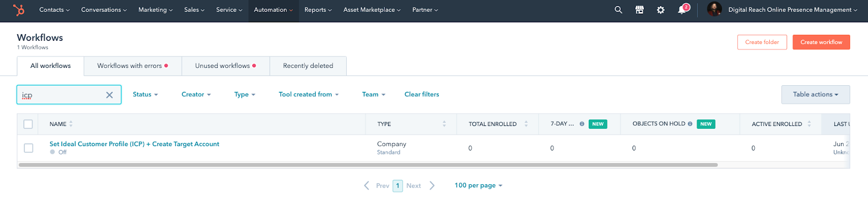
Task: Check the ICP workflow row checkbox
Action: coord(29,148)
